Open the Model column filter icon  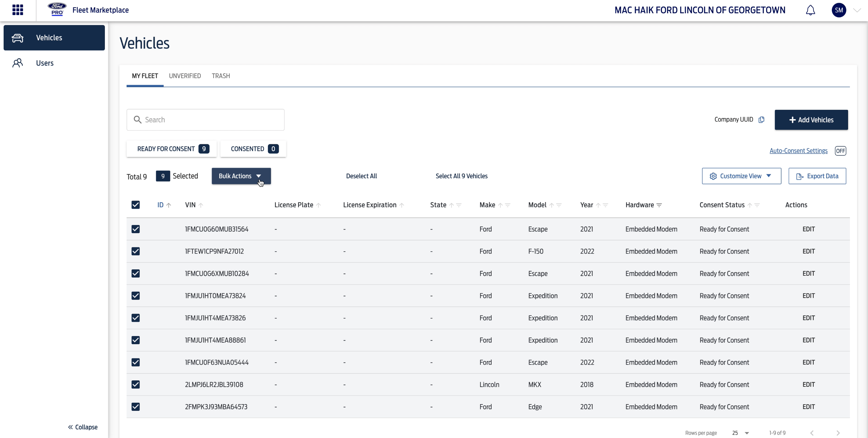[x=559, y=205]
